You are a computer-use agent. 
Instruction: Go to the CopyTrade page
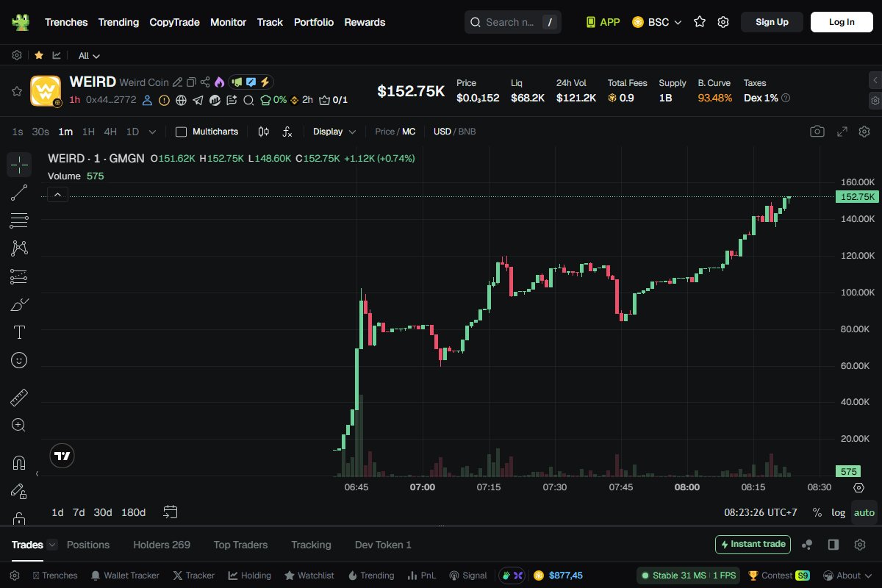[174, 22]
